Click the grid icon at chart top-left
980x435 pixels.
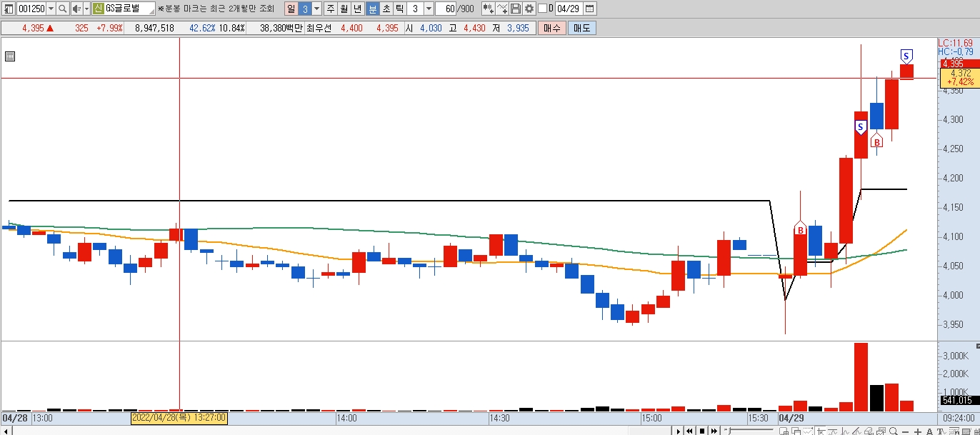coord(10,56)
